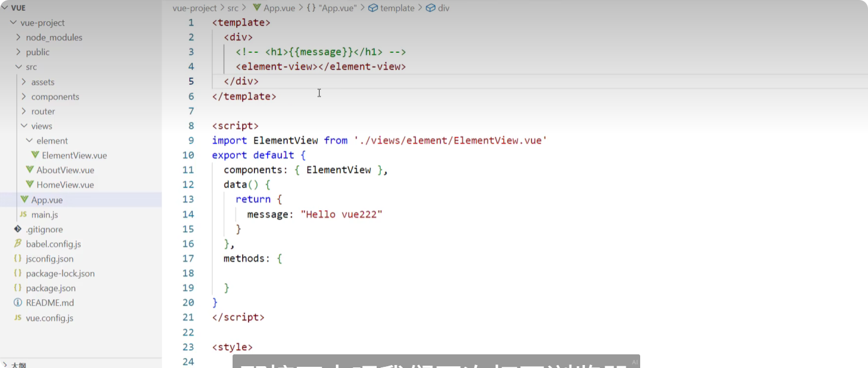Click line number 18 in the gutter

click(188, 273)
